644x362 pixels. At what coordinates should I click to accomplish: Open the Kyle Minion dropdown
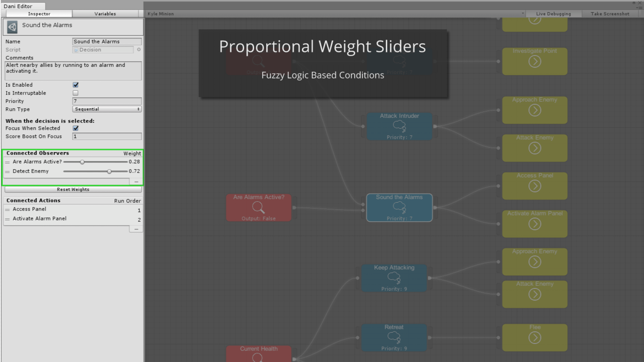[x=335, y=14]
